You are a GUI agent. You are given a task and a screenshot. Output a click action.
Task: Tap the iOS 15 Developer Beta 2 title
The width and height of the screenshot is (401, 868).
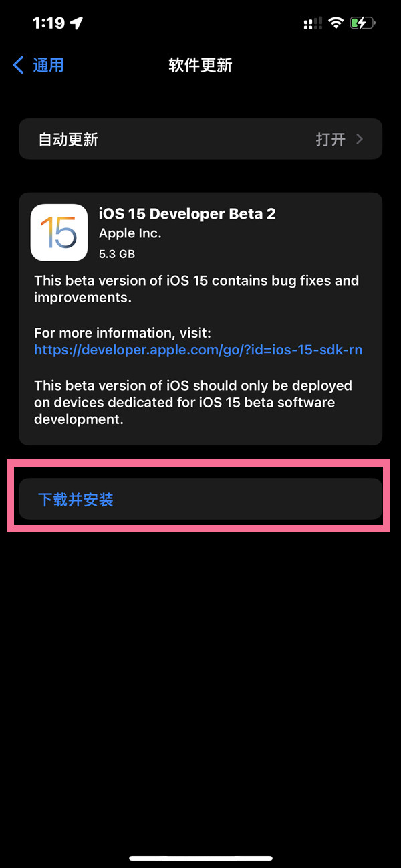pos(187,214)
